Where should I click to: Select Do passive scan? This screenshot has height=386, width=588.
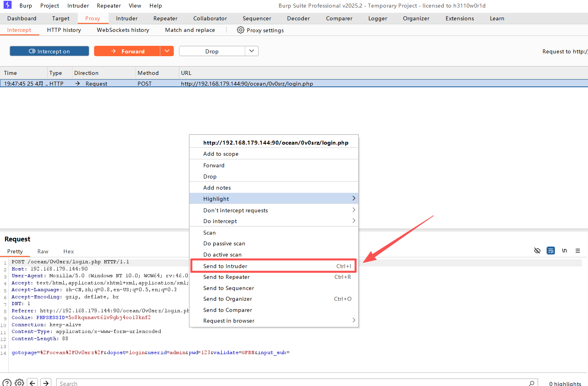coord(274,243)
